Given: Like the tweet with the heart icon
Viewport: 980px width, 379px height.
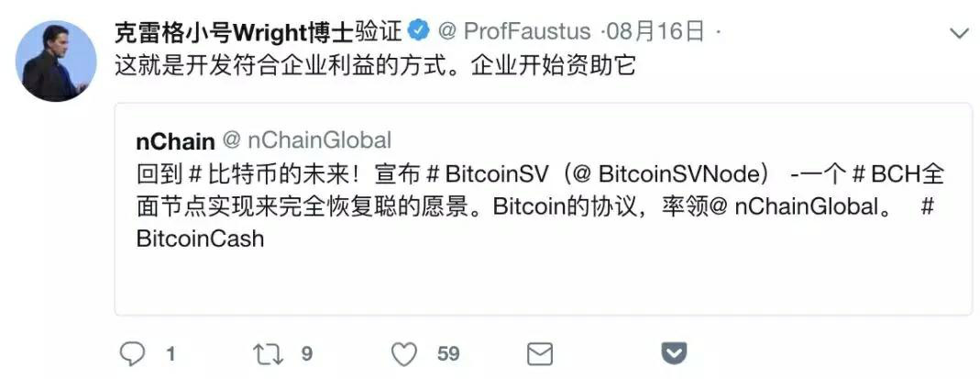Looking at the screenshot, I should click(x=404, y=355).
